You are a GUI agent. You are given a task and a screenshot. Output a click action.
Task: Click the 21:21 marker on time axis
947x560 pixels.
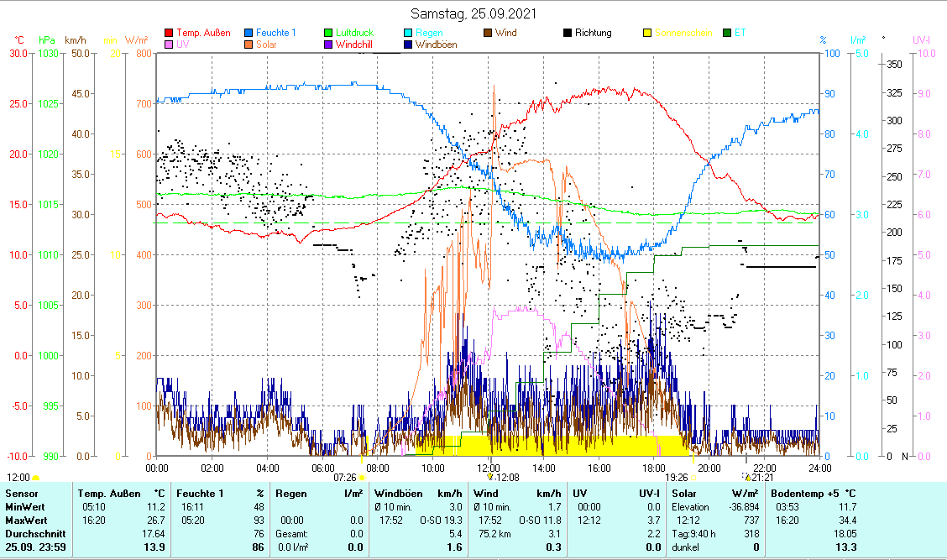coord(746,477)
